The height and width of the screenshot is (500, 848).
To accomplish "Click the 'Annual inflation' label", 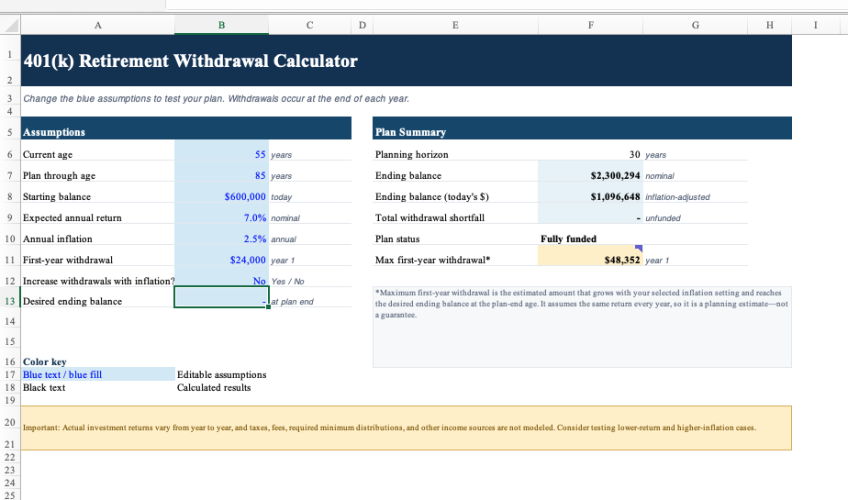I will 57,239.
